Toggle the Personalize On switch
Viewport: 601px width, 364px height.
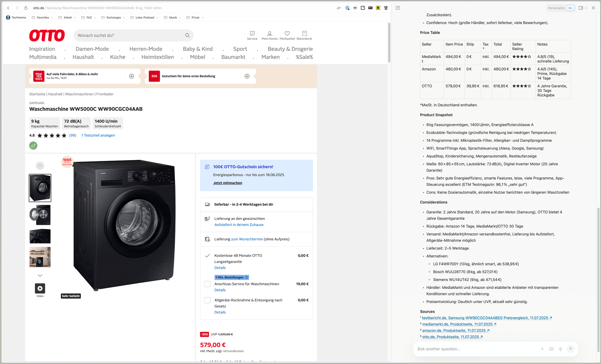tap(570, 8)
